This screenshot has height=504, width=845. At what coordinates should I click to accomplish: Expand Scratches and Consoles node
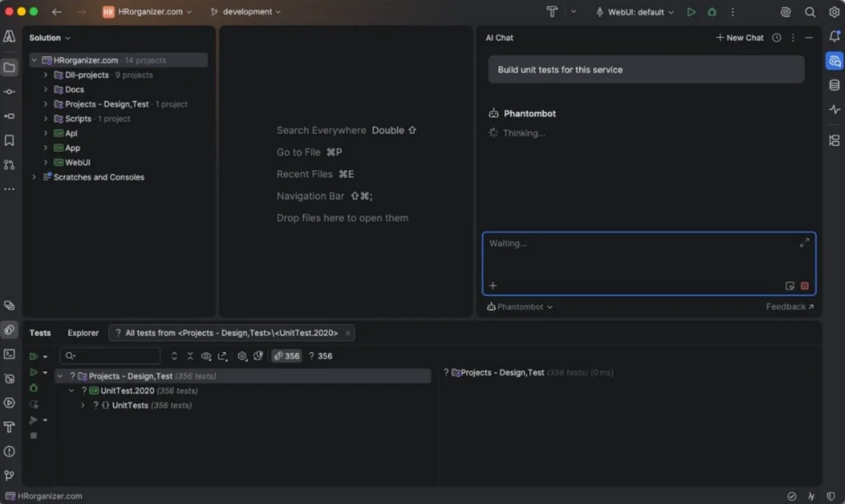34,177
